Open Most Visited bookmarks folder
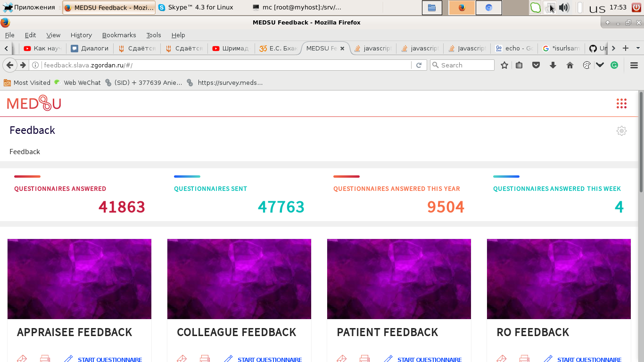This screenshot has height=362, width=644. (27, 82)
